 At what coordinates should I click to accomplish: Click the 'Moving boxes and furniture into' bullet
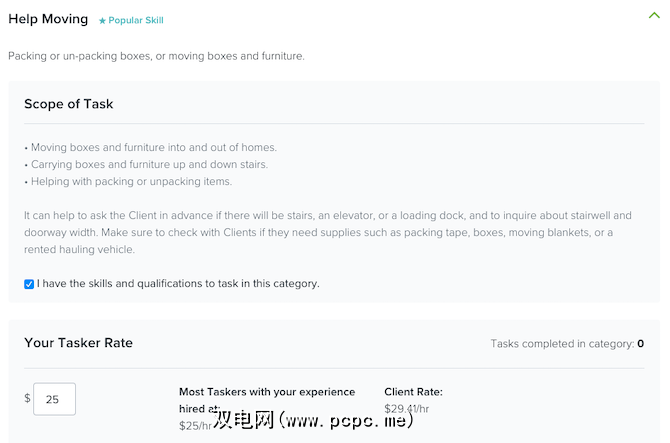pyautogui.click(x=151, y=148)
